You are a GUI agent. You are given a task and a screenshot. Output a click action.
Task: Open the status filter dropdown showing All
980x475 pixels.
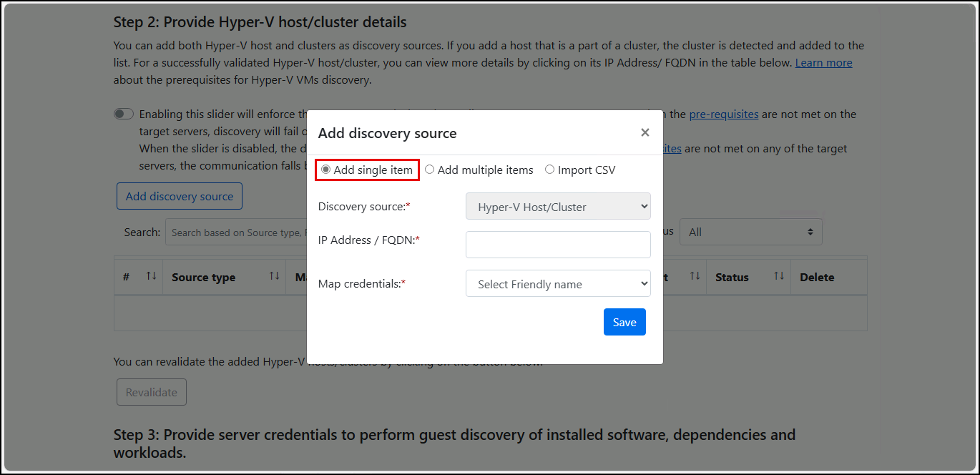click(751, 232)
